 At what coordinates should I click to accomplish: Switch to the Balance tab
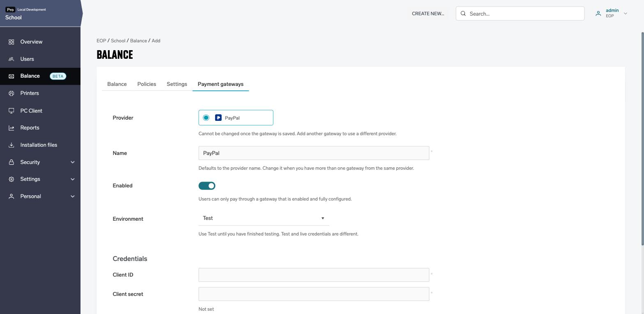point(117,84)
